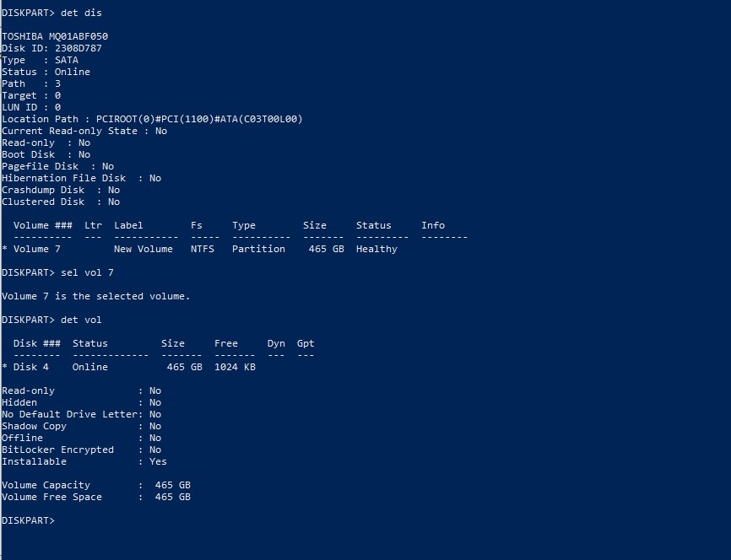Screen dimensions: 731x560
Task: Click the "Info" column header
Action: click(432, 225)
